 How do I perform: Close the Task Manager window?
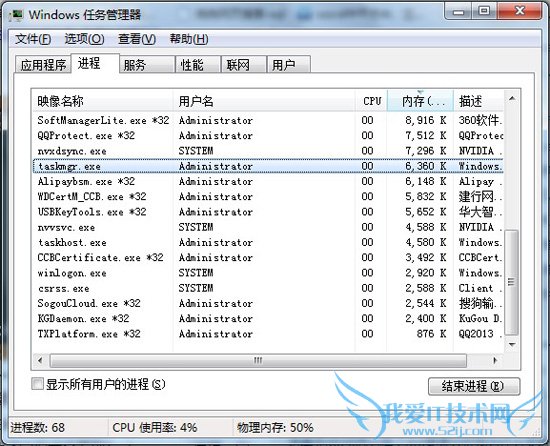point(520,11)
